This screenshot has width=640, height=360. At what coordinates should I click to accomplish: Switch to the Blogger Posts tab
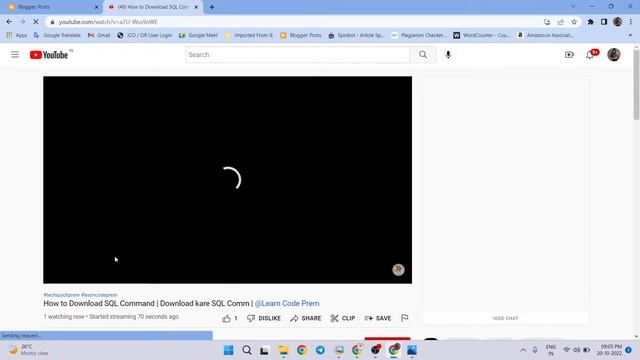(x=51, y=7)
